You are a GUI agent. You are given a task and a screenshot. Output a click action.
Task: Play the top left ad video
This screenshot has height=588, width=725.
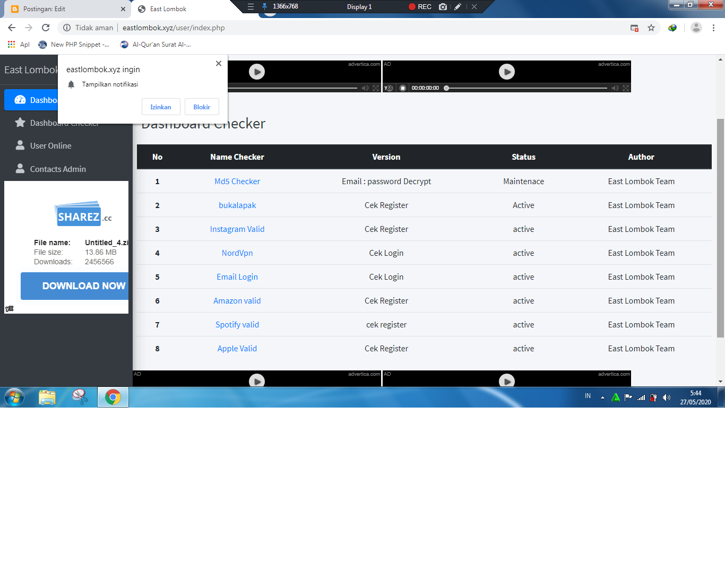(x=257, y=72)
